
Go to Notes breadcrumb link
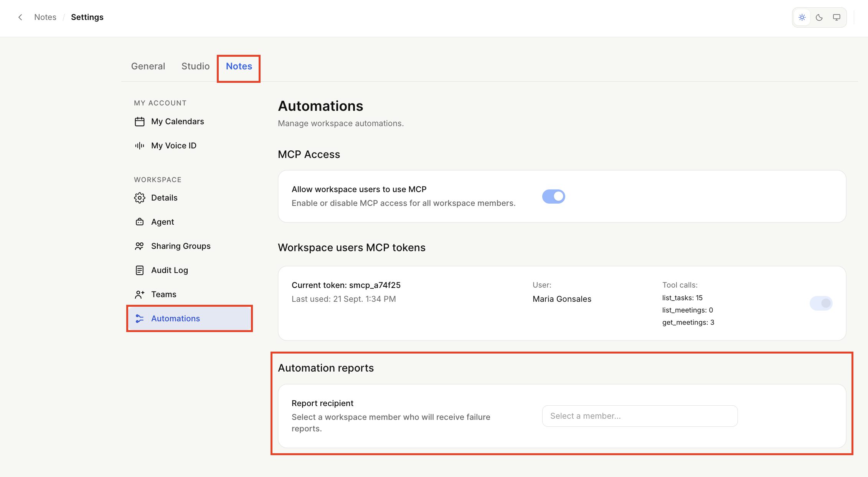(45, 17)
